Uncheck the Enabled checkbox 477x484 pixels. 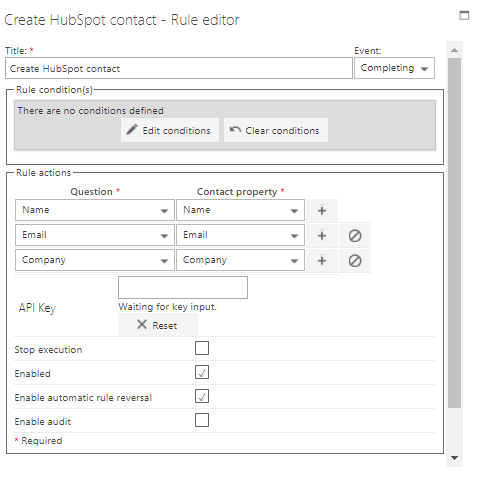click(202, 372)
